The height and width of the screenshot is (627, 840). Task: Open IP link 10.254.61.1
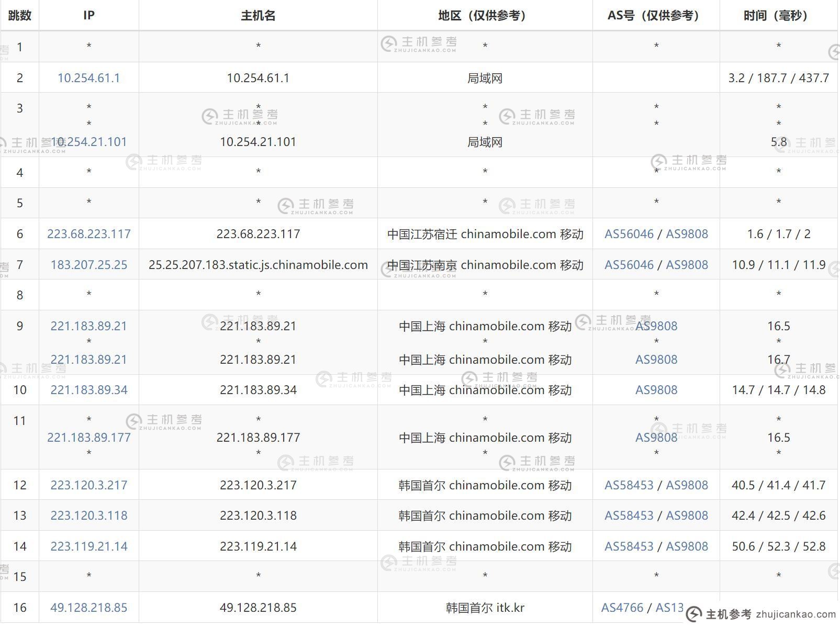(88, 78)
